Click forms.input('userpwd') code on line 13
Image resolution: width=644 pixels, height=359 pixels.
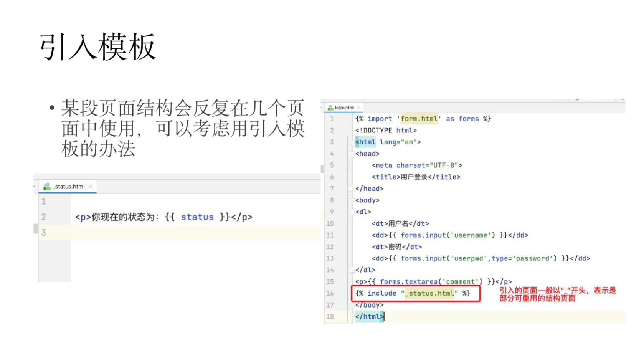479,258
